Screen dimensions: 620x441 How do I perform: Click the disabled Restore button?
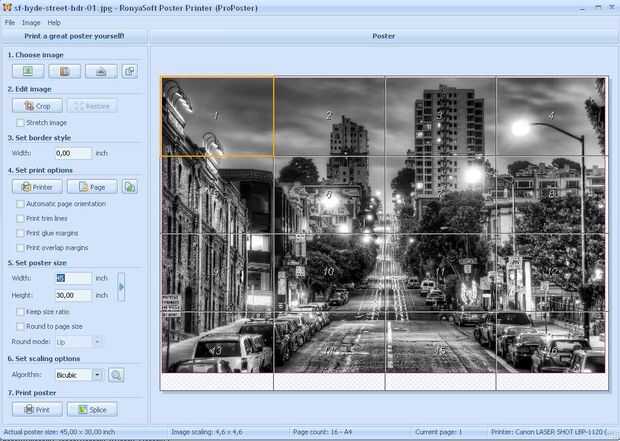92,106
